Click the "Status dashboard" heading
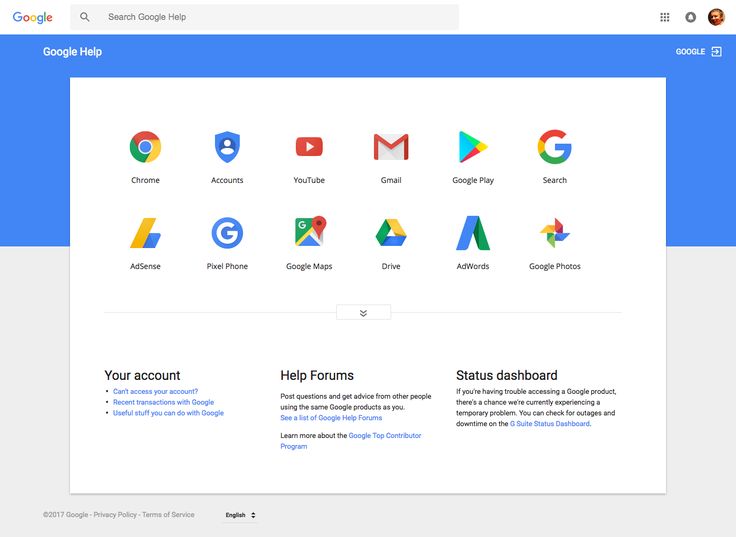 (506, 375)
